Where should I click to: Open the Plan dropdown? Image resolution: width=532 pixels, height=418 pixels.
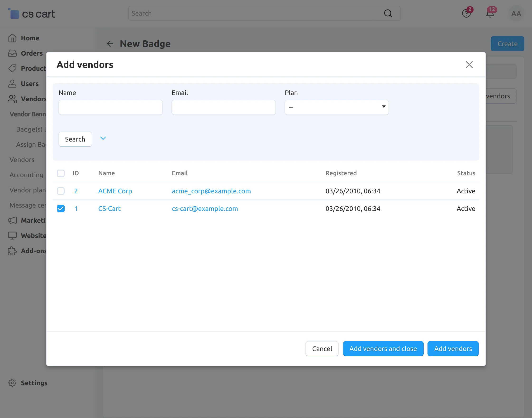pyautogui.click(x=337, y=107)
